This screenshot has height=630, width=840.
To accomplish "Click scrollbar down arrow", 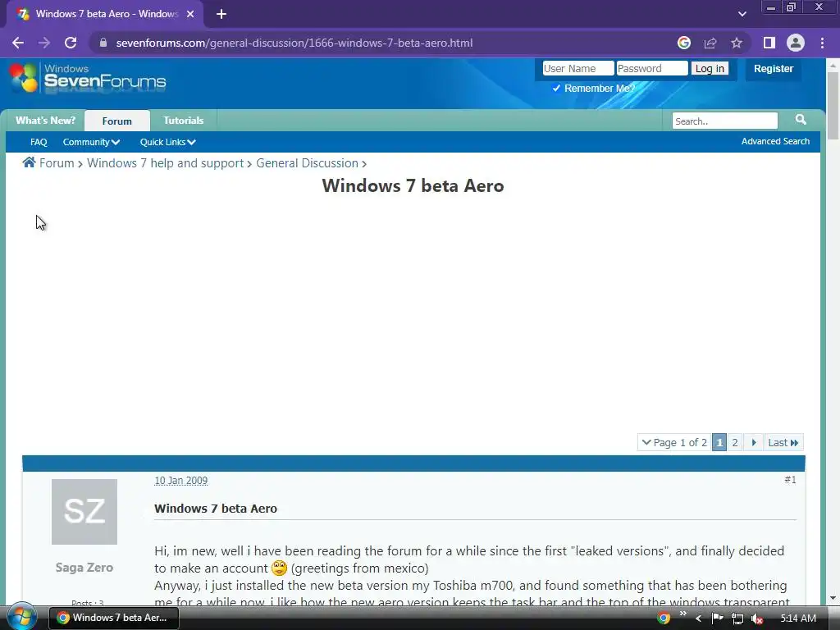I will pyautogui.click(x=833, y=598).
